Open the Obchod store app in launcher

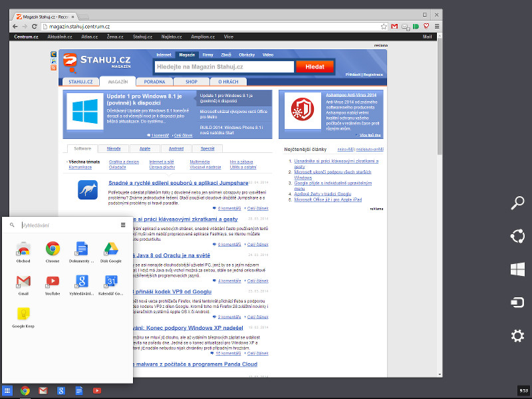23,252
